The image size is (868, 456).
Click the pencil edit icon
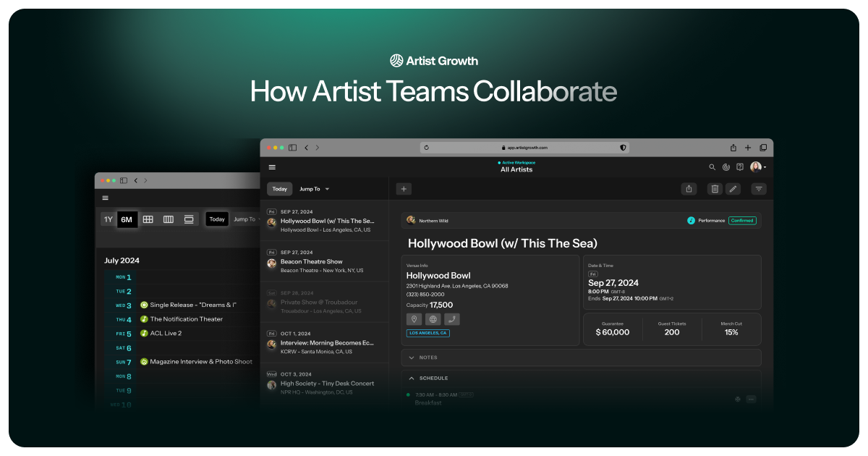pyautogui.click(x=733, y=189)
